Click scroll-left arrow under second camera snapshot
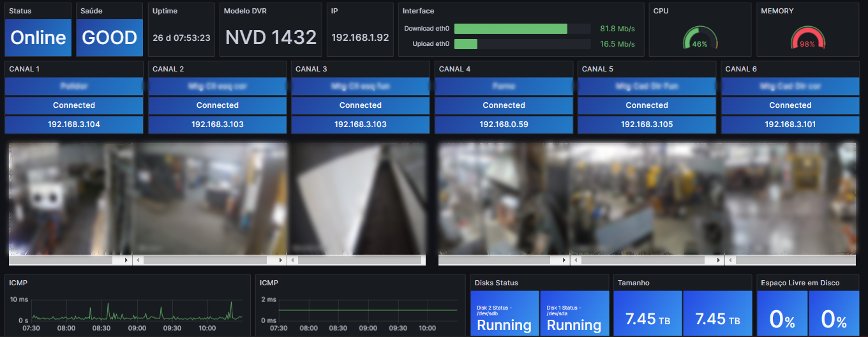Screen dimensions: 868x337 click(x=139, y=260)
